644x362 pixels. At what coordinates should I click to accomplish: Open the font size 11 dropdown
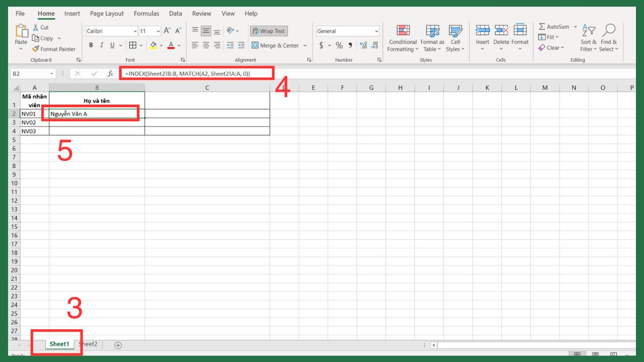(158, 31)
